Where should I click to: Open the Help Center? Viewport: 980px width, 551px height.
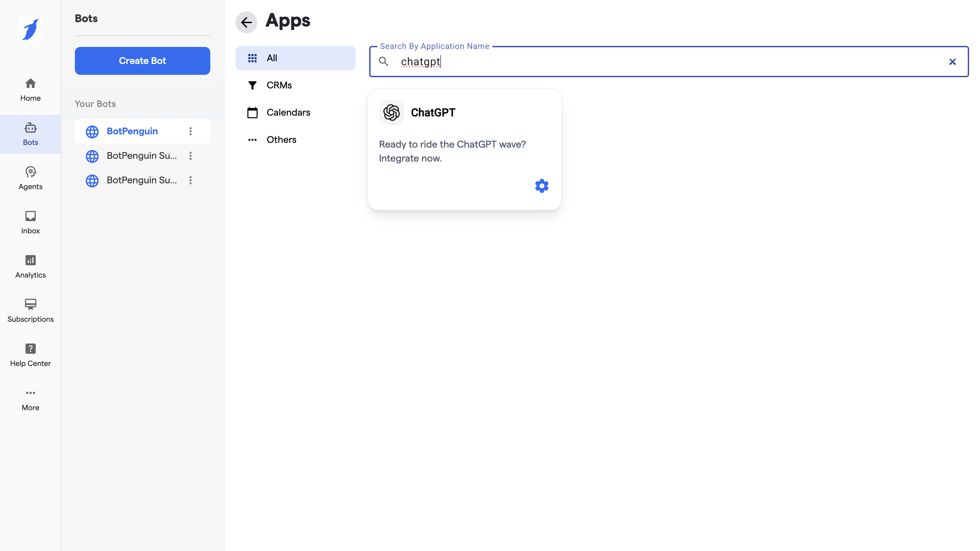click(30, 354)
